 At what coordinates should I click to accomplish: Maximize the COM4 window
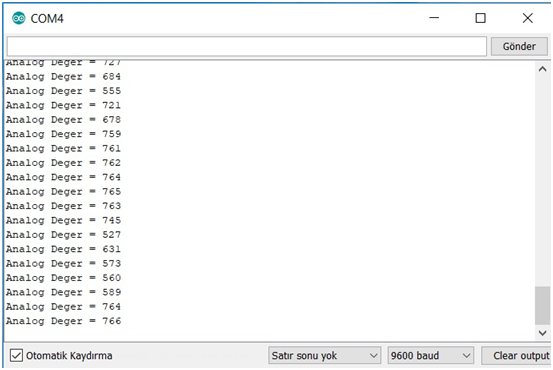pyautogui.click(x=480, y=18)
